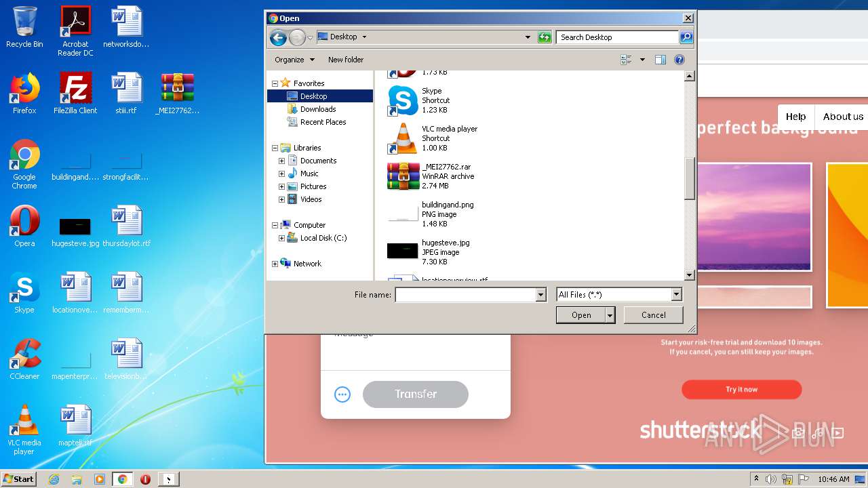Screen dimensions: 868x488
Task: Click the Transfer button
Action: pos(416,394)
